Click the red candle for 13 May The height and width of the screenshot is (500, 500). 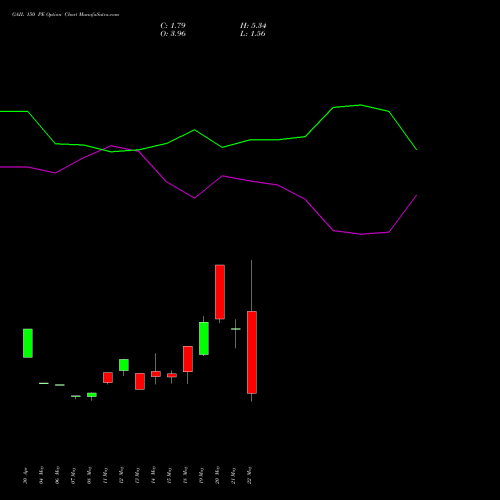point(140,381)
